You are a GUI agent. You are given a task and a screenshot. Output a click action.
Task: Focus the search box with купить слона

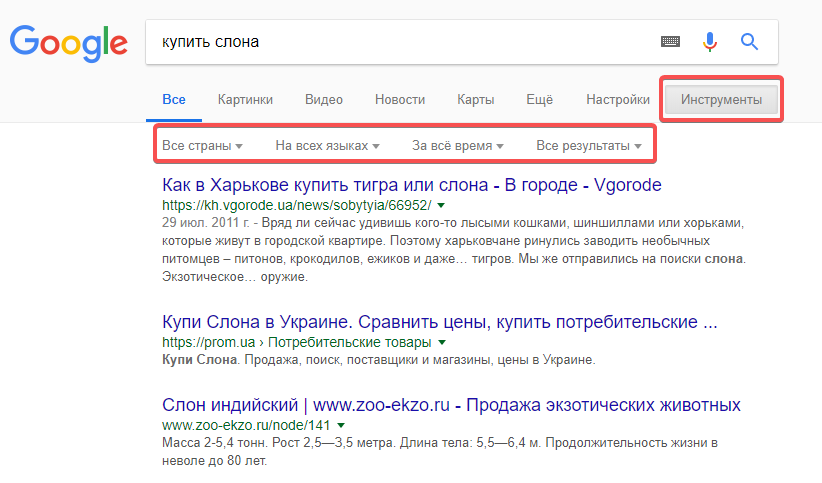461,42
